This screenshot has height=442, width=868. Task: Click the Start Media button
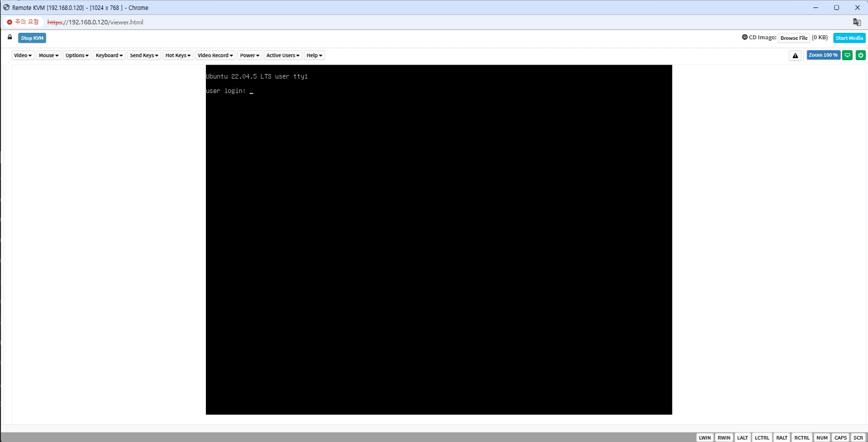coord(849,38)
